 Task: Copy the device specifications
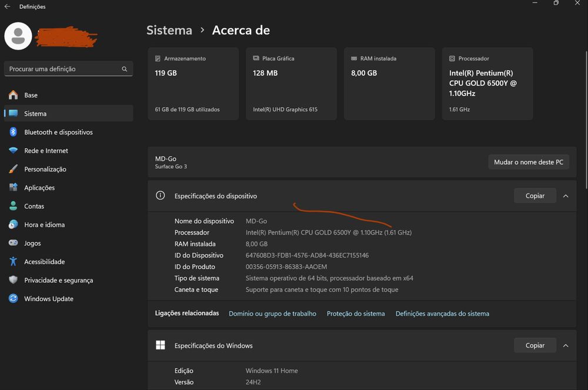[x=534, y=196]
